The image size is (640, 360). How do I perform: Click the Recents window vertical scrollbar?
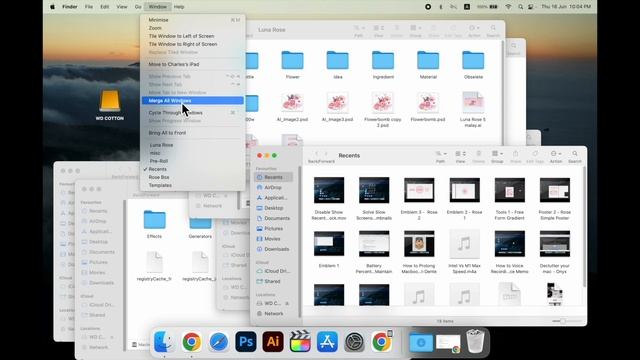coord(584,227)
